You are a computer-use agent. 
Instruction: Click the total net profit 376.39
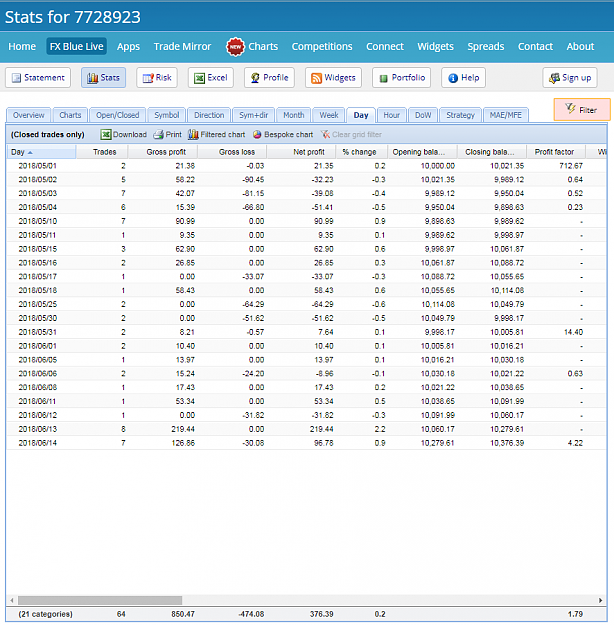(x=321, y=614)
